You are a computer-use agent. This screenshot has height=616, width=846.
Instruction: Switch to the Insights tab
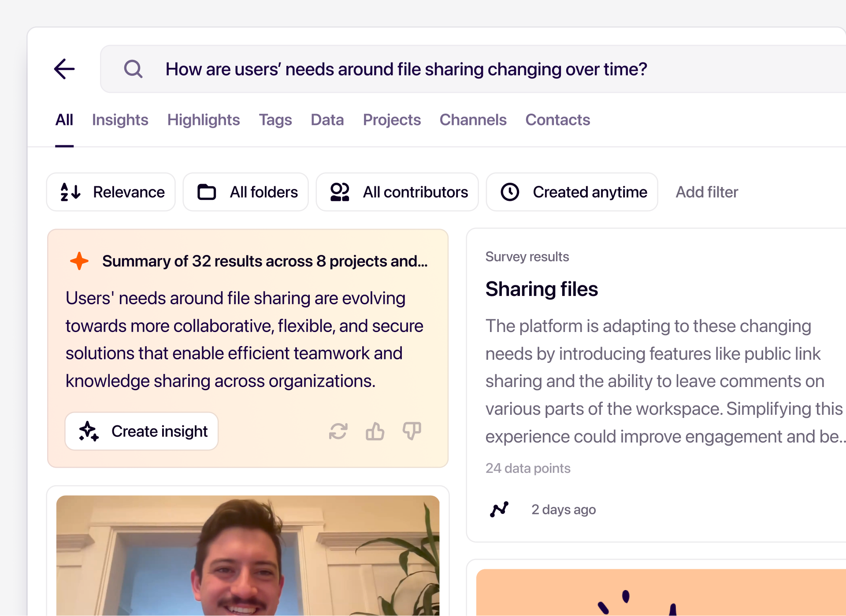point(120,119)
